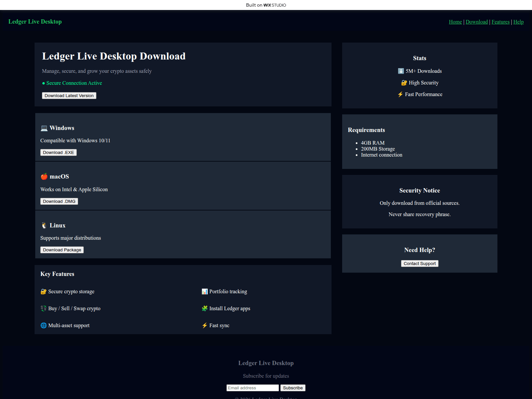This screenshot has height=399, width=532.
Task: Click the 'Supports major distributions' text
Action: coord(70,238)
